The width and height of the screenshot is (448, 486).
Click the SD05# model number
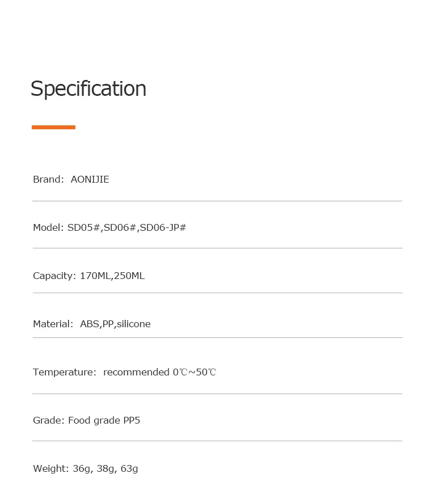[84, 227]
